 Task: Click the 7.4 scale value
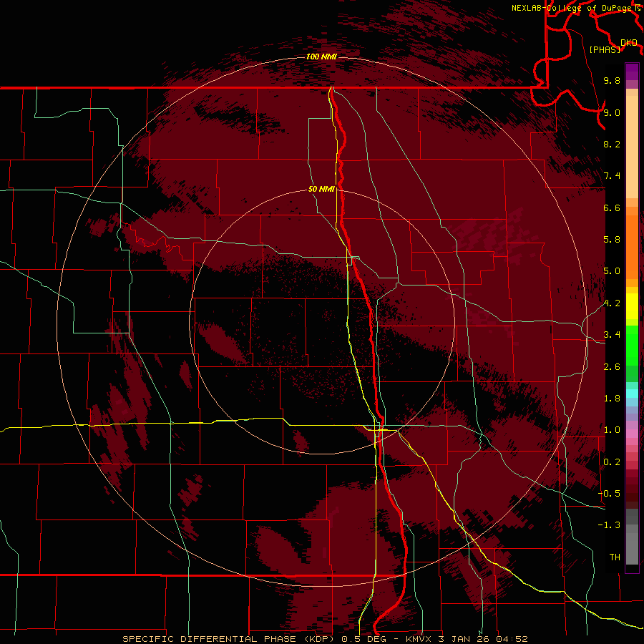(612, 176)
